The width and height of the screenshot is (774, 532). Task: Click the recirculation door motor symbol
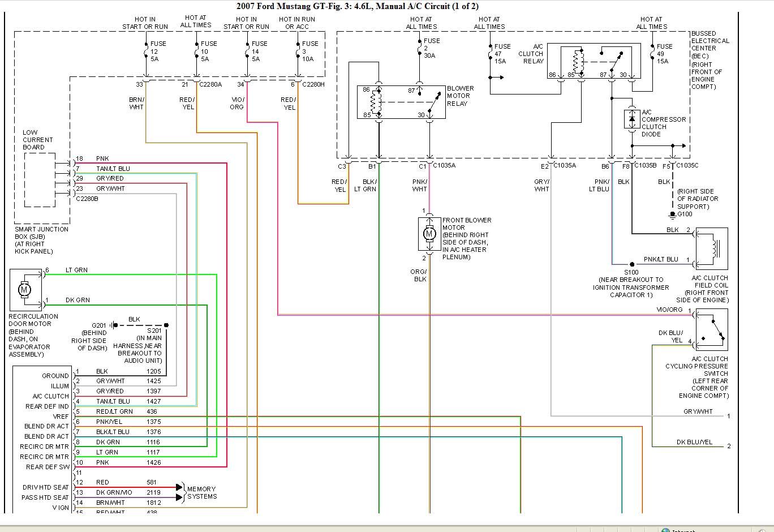point(25,289)
